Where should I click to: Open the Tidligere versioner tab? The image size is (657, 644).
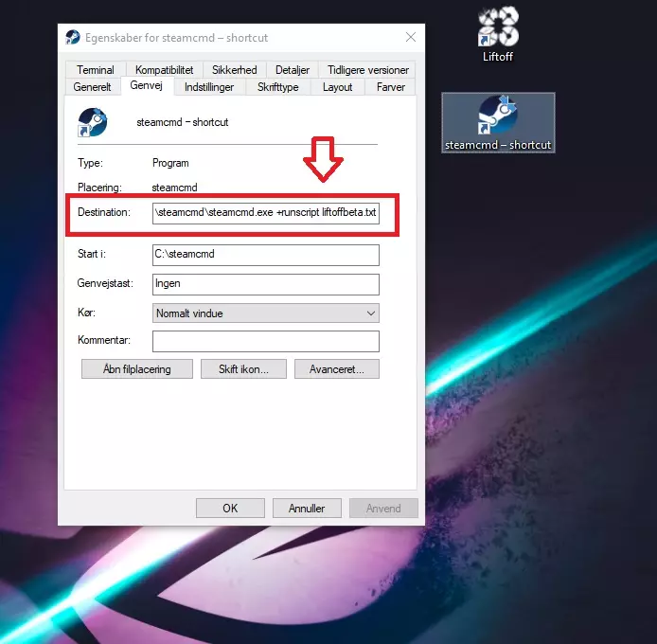tap(368, 69)
